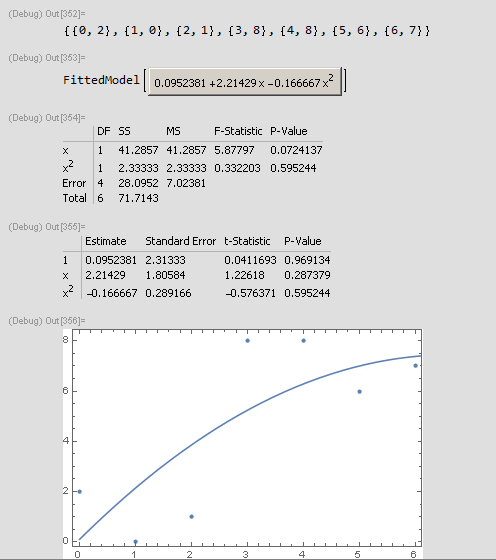Click the plot data point at x=6
496x560 pixels.
tap(415, 366)
